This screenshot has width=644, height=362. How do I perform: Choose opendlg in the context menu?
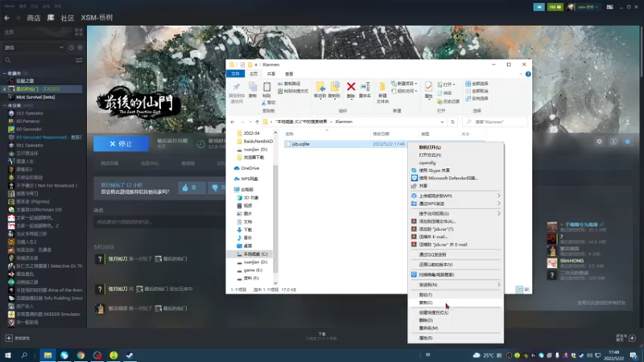tap(456, 162)
